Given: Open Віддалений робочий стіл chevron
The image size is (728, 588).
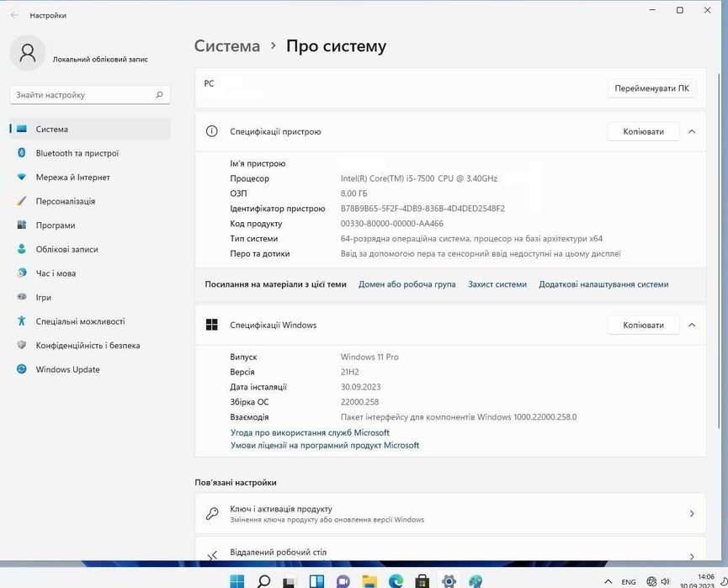Looking at the screenshot, I should 692,556.
